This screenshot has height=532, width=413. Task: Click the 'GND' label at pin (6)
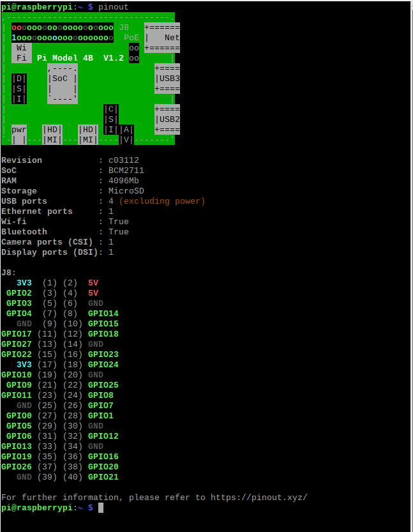click(96, 303)
